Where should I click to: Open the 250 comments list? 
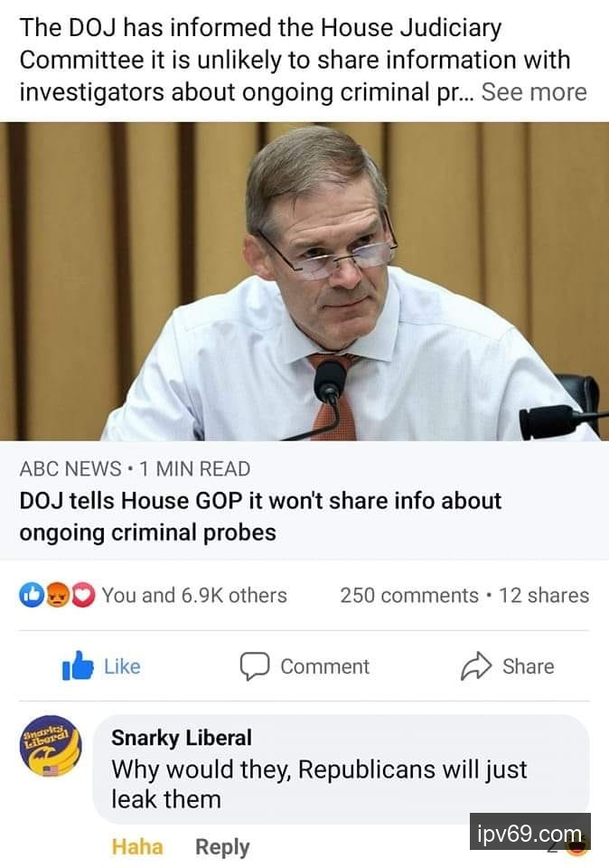tap(409, 595)
